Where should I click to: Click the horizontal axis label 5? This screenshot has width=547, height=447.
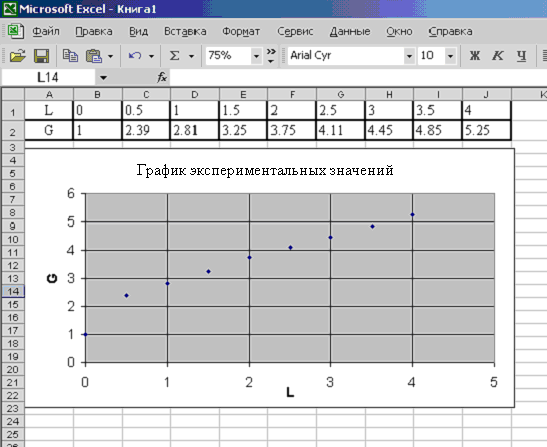[493, 382]
